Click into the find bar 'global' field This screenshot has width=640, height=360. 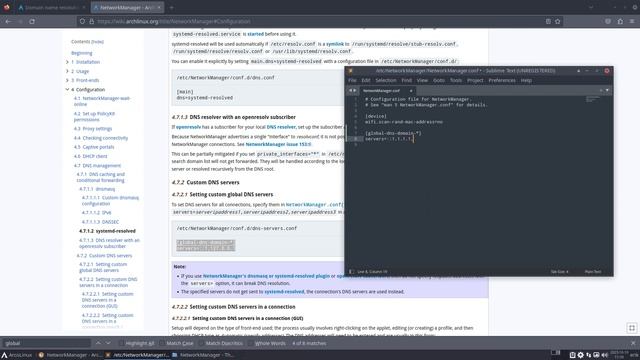click(46, 343)
